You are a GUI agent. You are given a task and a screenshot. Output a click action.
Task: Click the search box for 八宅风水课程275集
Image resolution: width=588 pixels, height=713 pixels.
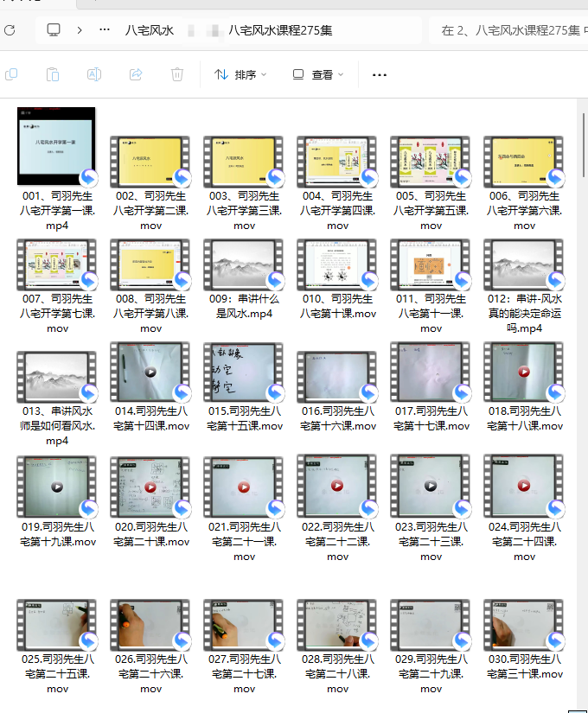point(509,30)
